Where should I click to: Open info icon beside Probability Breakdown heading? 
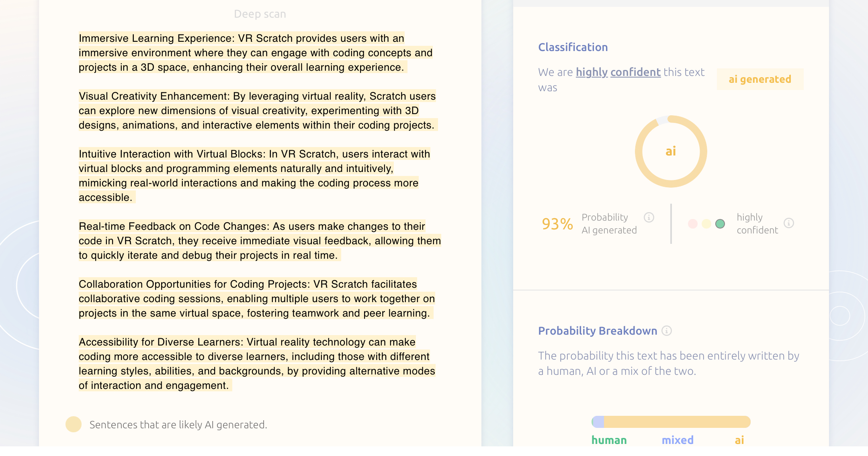[667, 331]
